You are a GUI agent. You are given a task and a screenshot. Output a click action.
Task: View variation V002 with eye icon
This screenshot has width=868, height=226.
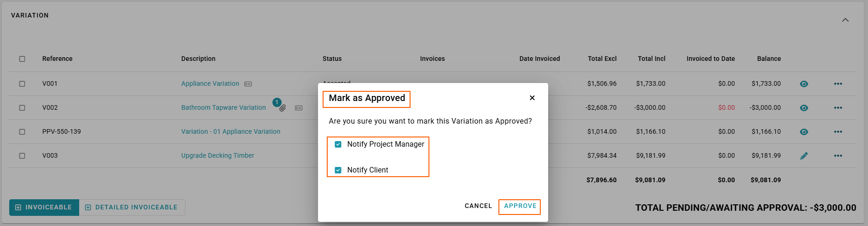[x=804, y=108]
